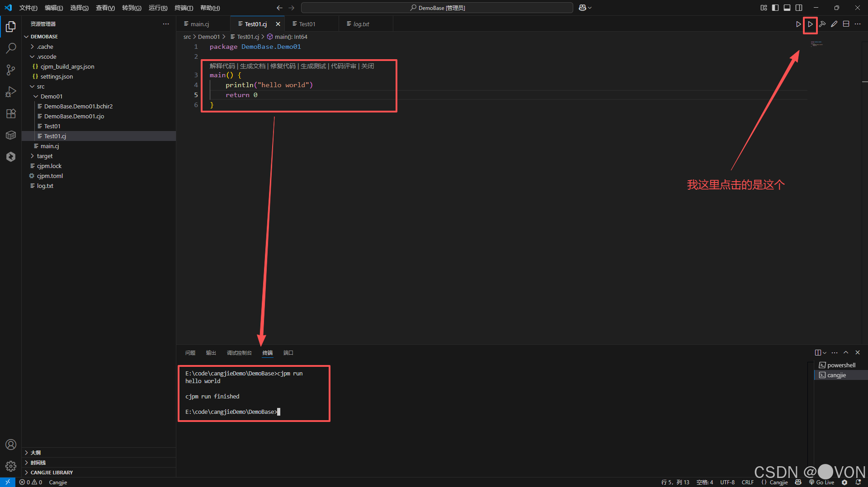Maximize the terminal panel with chevron up
Viewport: 868px width, 487px height.
(846, 353)
